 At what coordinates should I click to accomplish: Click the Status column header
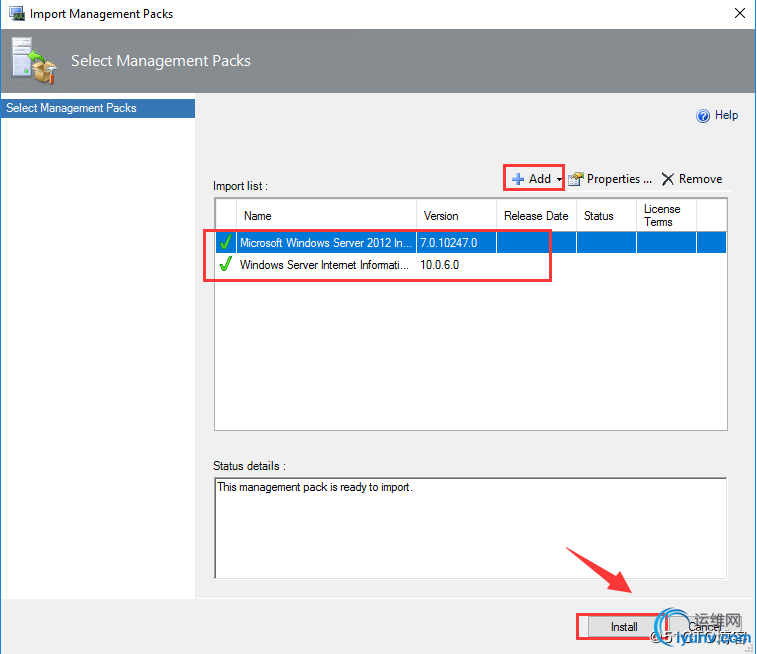point(606,216)
